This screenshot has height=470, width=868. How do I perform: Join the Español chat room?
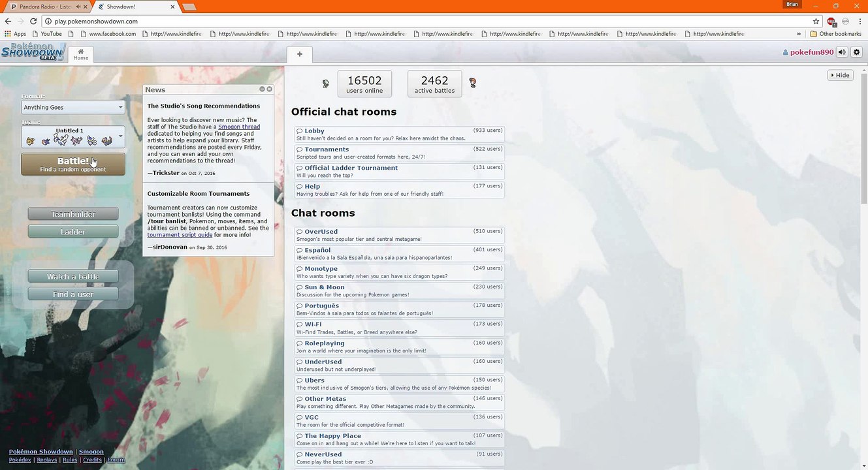tap(400, 253)
